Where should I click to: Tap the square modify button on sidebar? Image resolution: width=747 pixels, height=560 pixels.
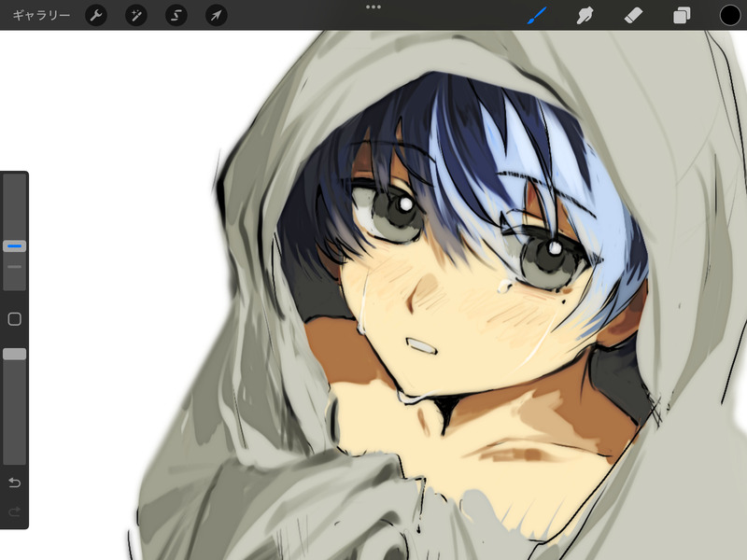point(14,318)
